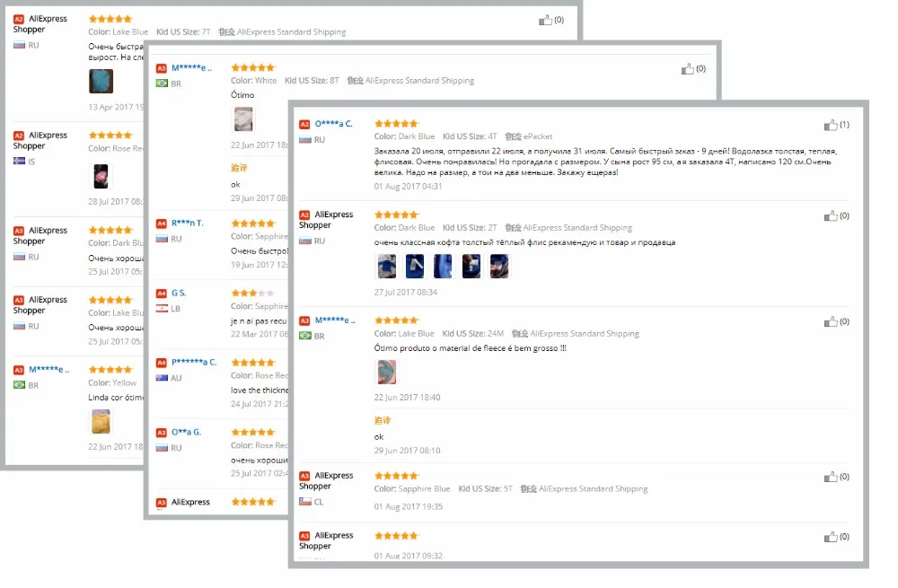The height and width of the screenshot is (588, 898).
Task: Click the Chile flag next to CL
Action: pyautogui.click(x=305, y=502)
